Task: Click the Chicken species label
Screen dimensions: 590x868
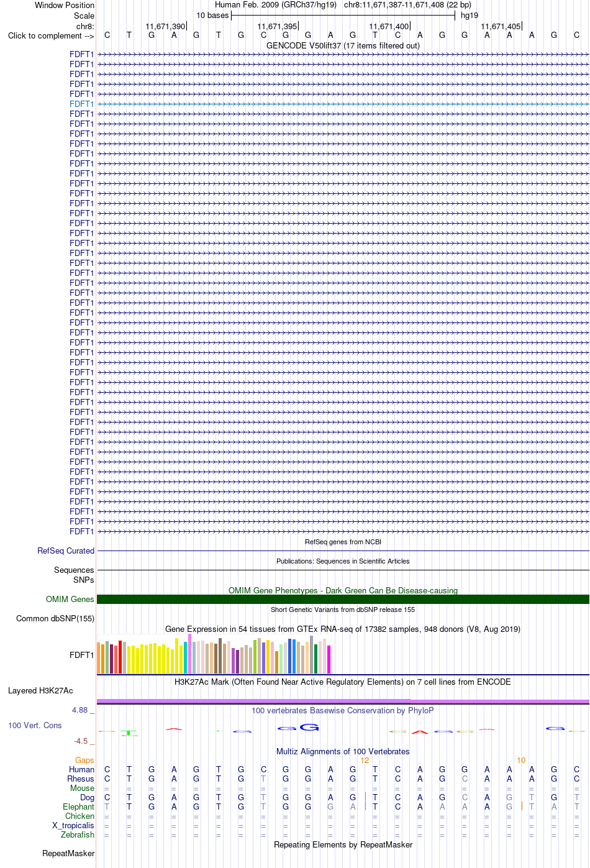Action: click(79, 816)
